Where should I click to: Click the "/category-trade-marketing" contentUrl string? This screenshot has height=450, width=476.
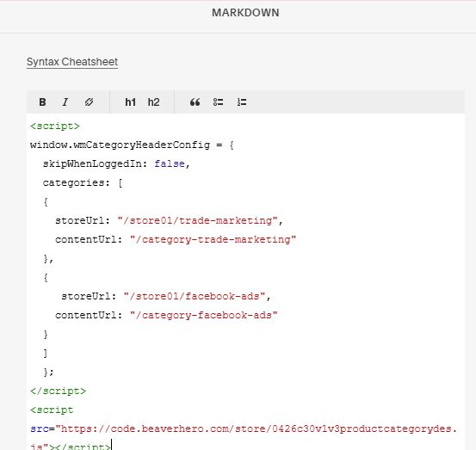point(213,239)
